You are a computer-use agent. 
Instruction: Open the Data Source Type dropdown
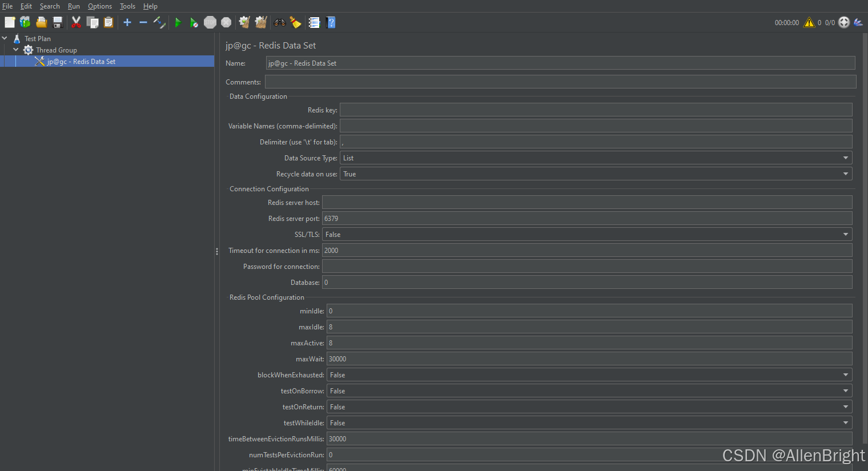point(596,158)
